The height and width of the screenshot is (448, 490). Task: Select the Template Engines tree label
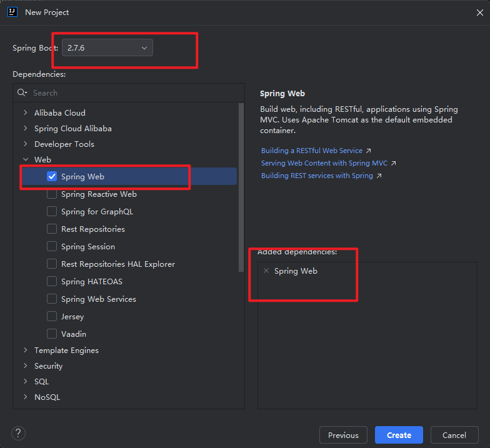click(66, 351)
